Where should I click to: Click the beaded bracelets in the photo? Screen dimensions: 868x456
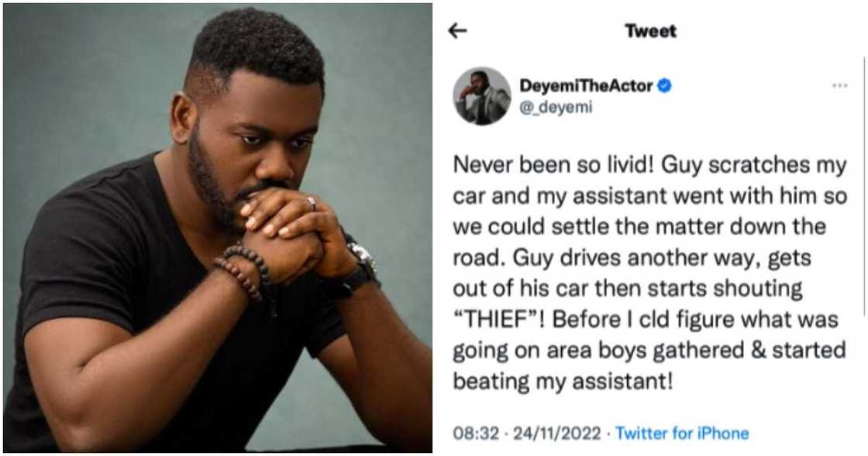pyautogui.click(x=242, y=268)
